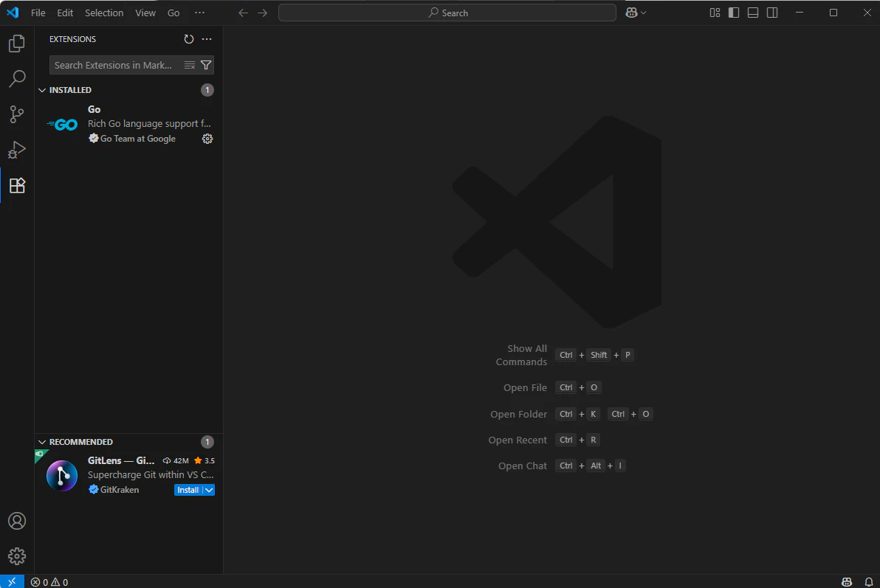
Task: Open the Selection menu
Action: click(104, 13)
